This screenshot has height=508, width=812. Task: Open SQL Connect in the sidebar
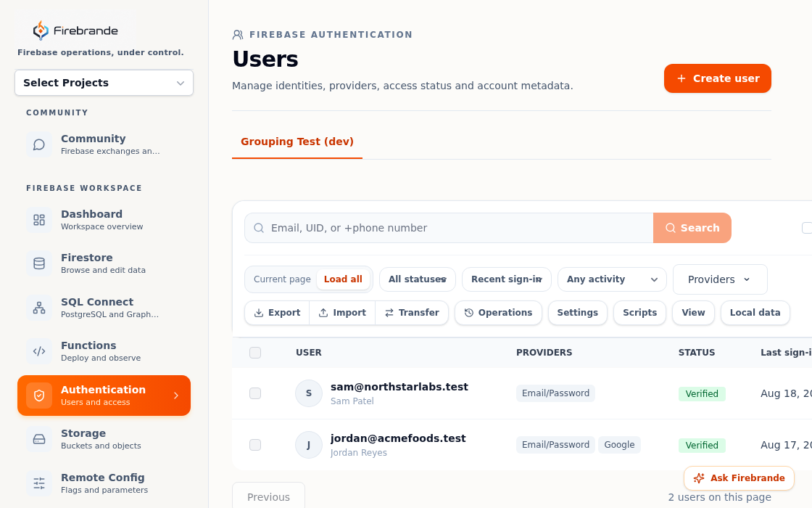[104, 308]
